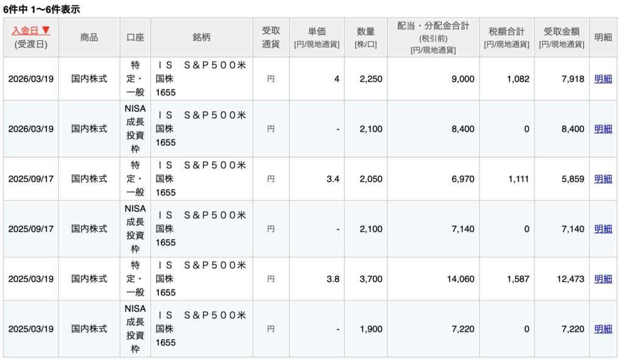This screenshot has height=364, width=624.
Task: Click the 口座 column header
Action: point(135,37)
